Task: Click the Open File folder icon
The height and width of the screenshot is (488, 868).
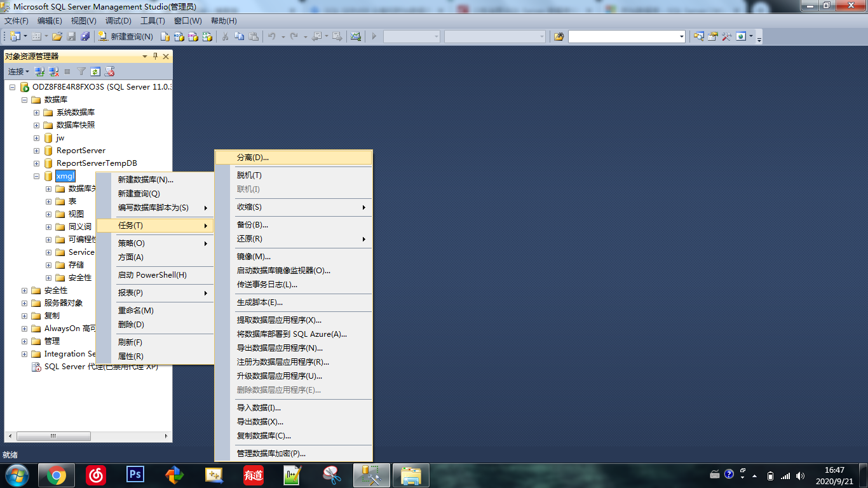Action: click(x=57, y=37)
